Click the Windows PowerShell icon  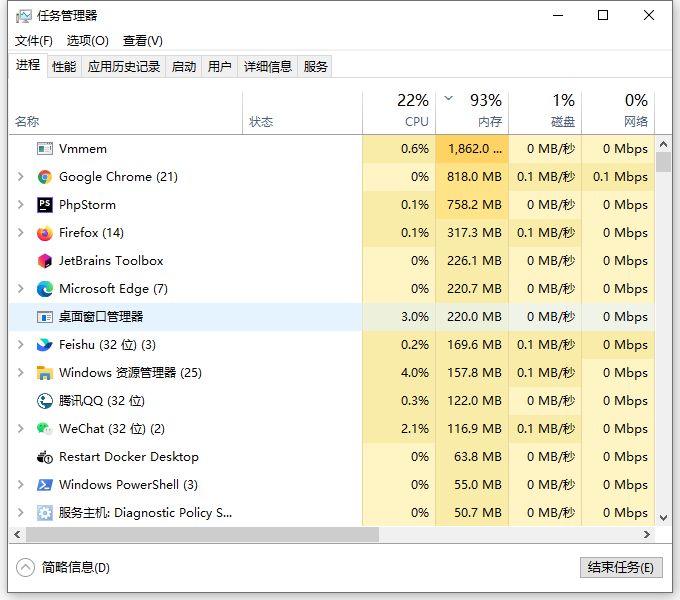point(45,485)
